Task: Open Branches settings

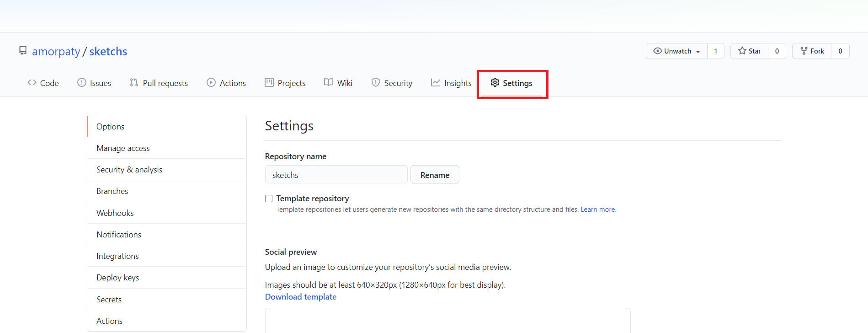Action: click(167, 191)
